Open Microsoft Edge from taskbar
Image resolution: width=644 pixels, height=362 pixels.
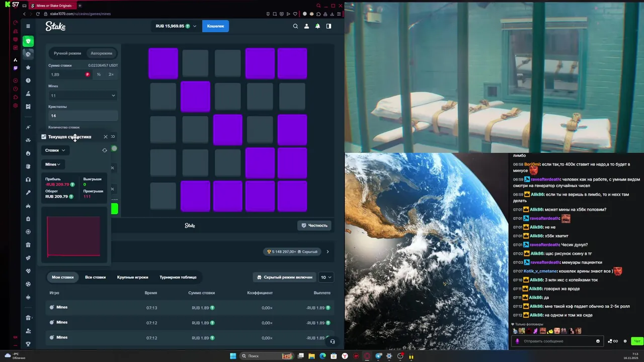tap(323, 356)
